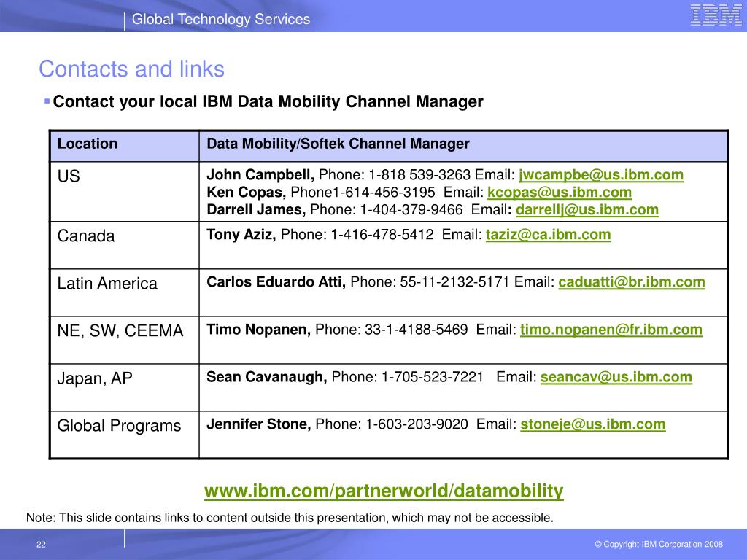
Task: Click the IBM logo in header
Action: [x=716, y=15]
